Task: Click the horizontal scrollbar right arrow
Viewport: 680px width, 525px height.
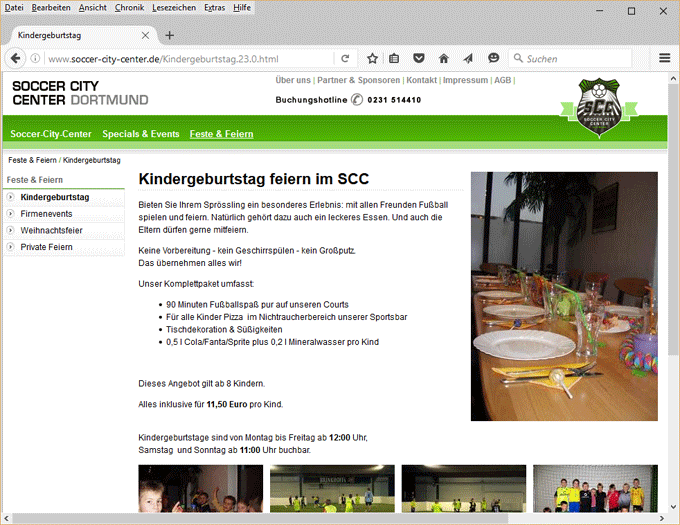Action: [x=662, y=518]
